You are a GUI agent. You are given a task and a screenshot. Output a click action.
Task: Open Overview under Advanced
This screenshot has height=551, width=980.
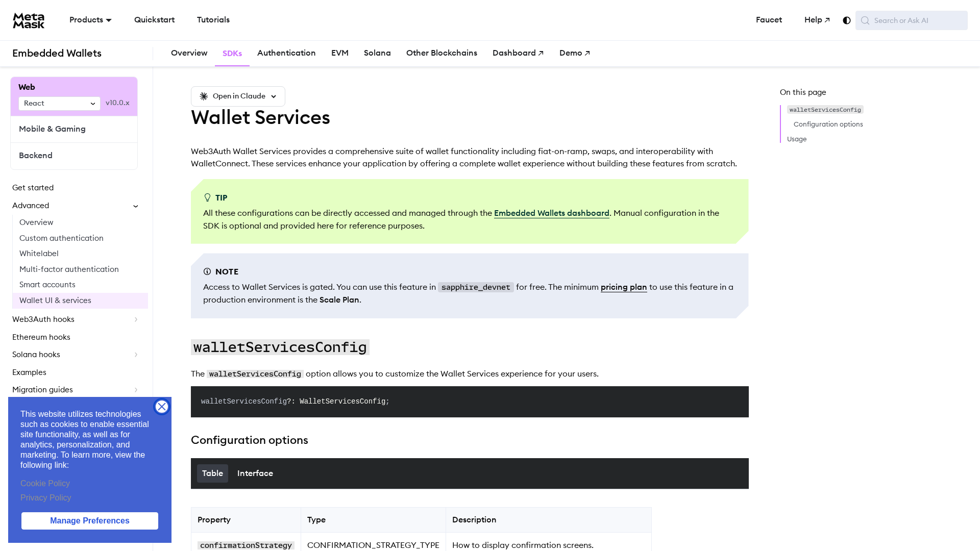pyautogui.click(x=36, y=222)
